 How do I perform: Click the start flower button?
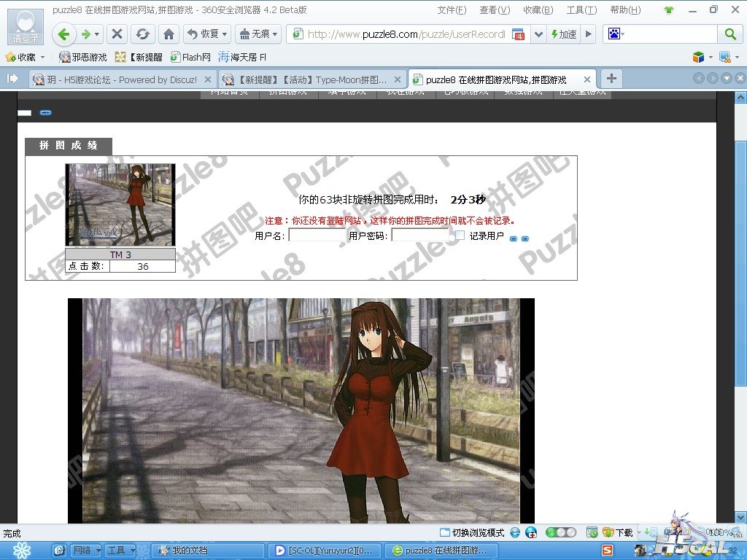pyautogui.click(x=22, y=551)
